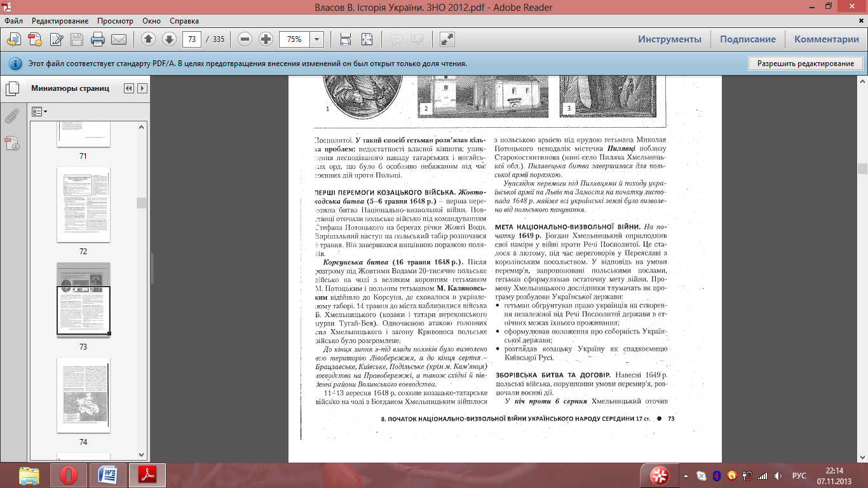This screenshot has width=868, height=488.
Task: Click the battery power tray icon
Action: [747, 475]
